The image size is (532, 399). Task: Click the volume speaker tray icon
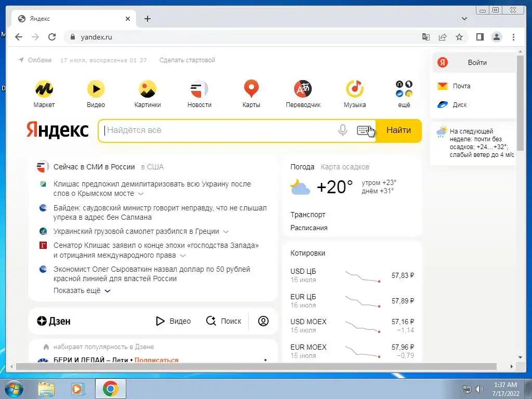(x=480, y=389)
